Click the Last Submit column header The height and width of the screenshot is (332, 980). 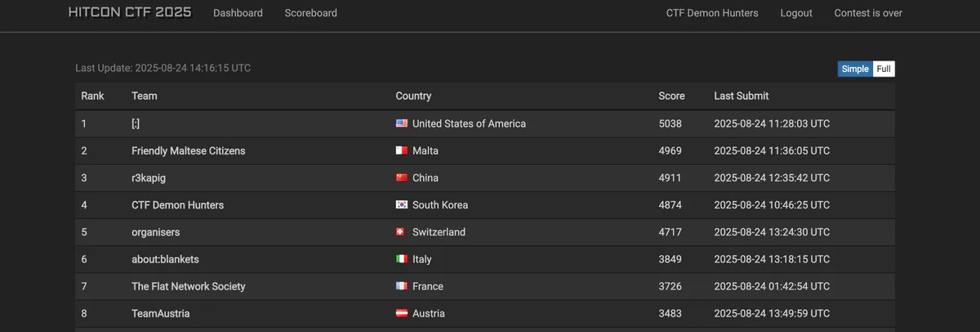point(741,96)
